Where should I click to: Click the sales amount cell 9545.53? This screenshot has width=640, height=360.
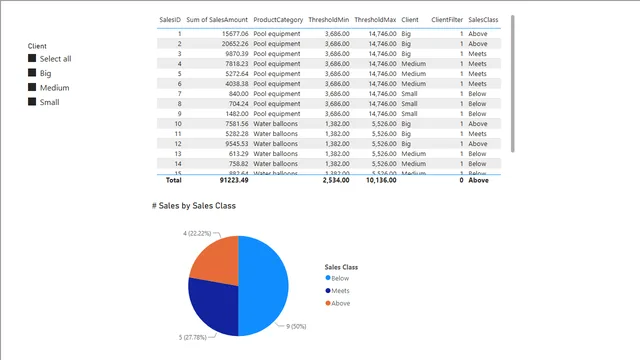[x=236, y=144]
